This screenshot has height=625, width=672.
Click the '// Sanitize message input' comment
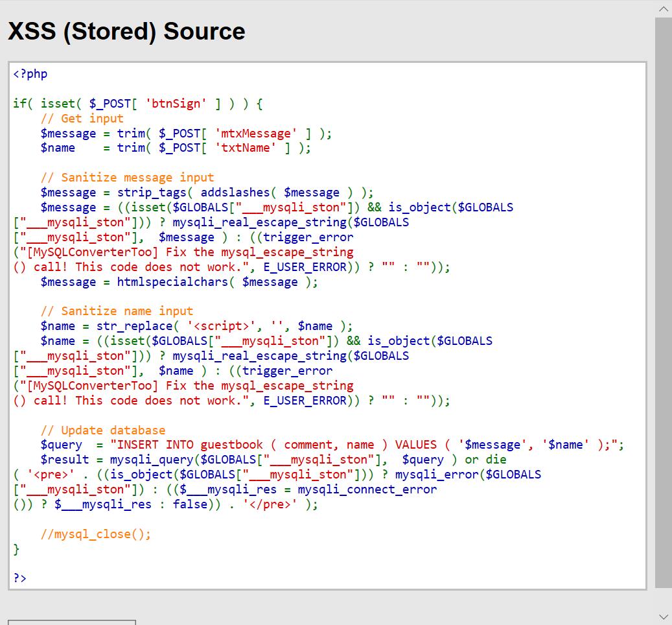coord(127,178)
